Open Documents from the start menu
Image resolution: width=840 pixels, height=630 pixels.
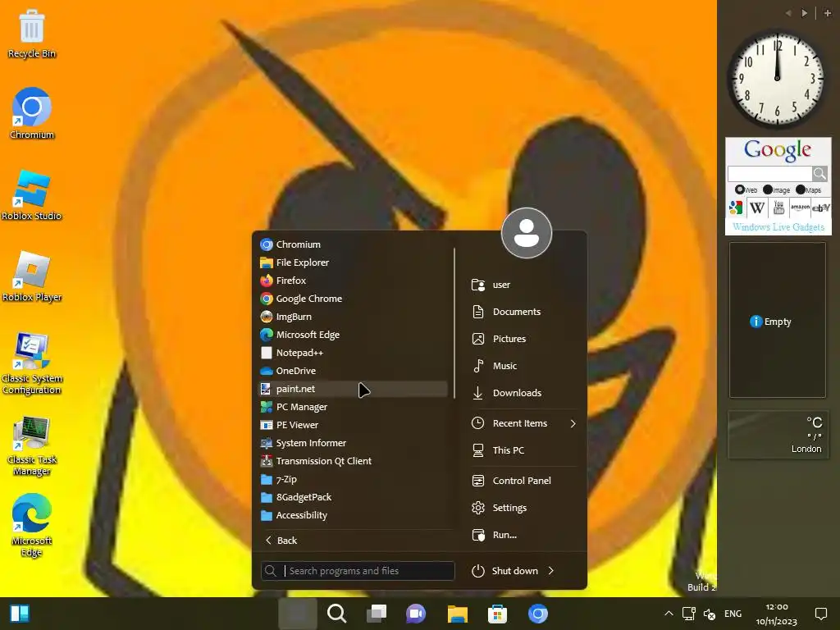pyautogui.click(x=523, y=312)
